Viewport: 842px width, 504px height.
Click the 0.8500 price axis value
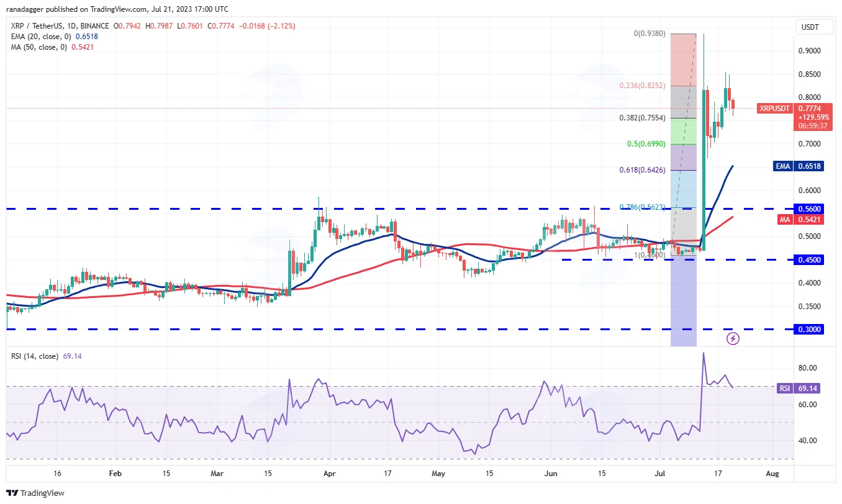(810, 74)
